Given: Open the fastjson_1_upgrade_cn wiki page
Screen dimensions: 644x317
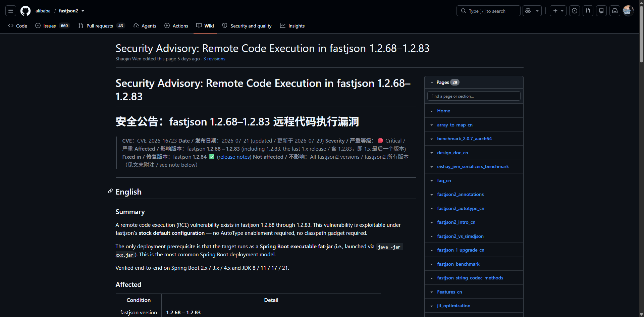Looking at the screenshot, I should (x=461, y=250).
